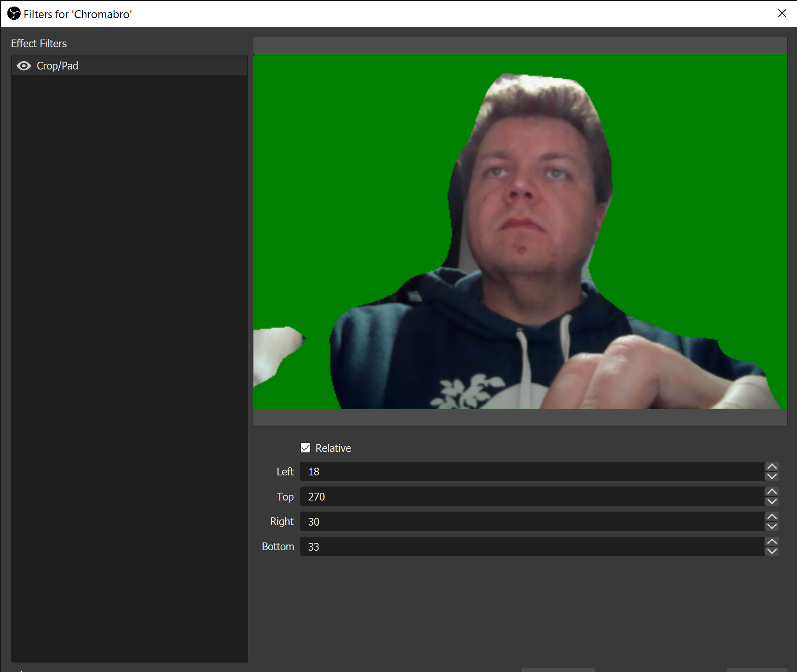Increase the Bottom crop value
797x672 pixels.
point(772,542)
